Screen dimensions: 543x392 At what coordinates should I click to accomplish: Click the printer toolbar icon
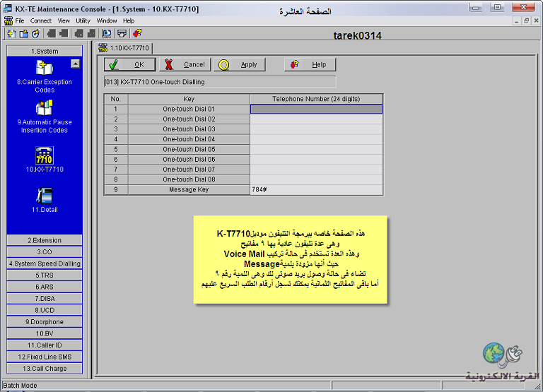122,34
